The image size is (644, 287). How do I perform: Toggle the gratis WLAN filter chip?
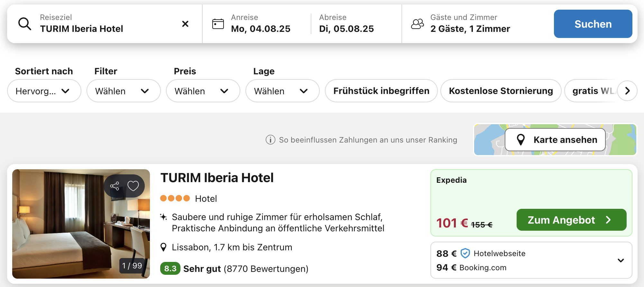(592, 91)
